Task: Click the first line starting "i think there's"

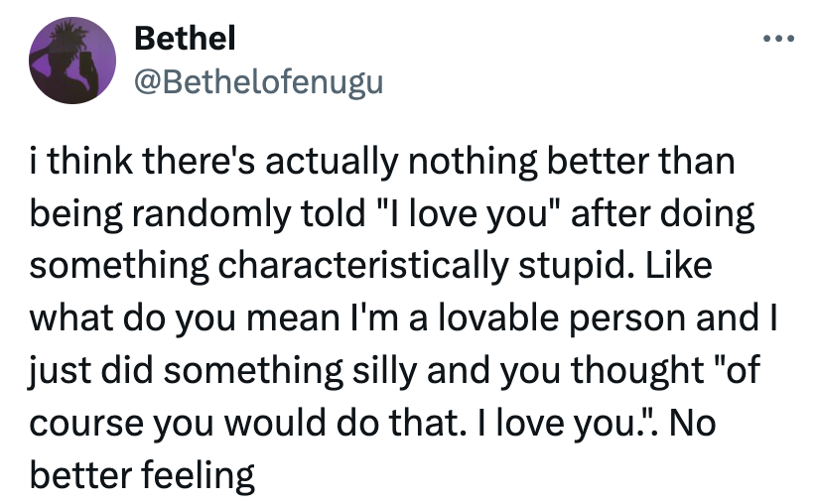Action: click(x=382, y=161)
